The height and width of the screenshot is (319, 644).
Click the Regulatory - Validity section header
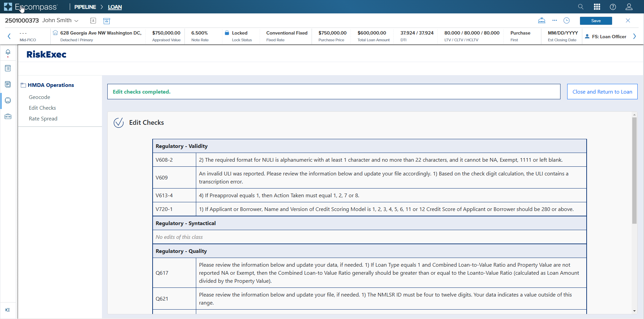[370, 146]
